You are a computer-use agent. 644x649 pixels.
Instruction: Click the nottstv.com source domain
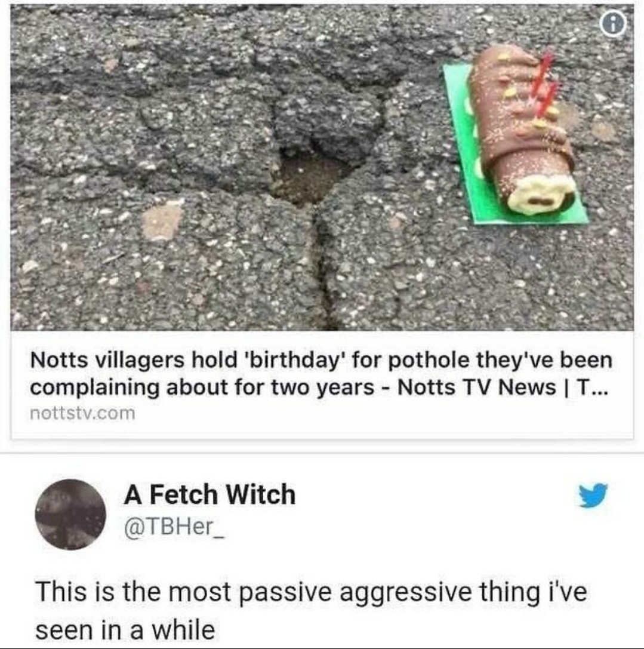(82, 413)
